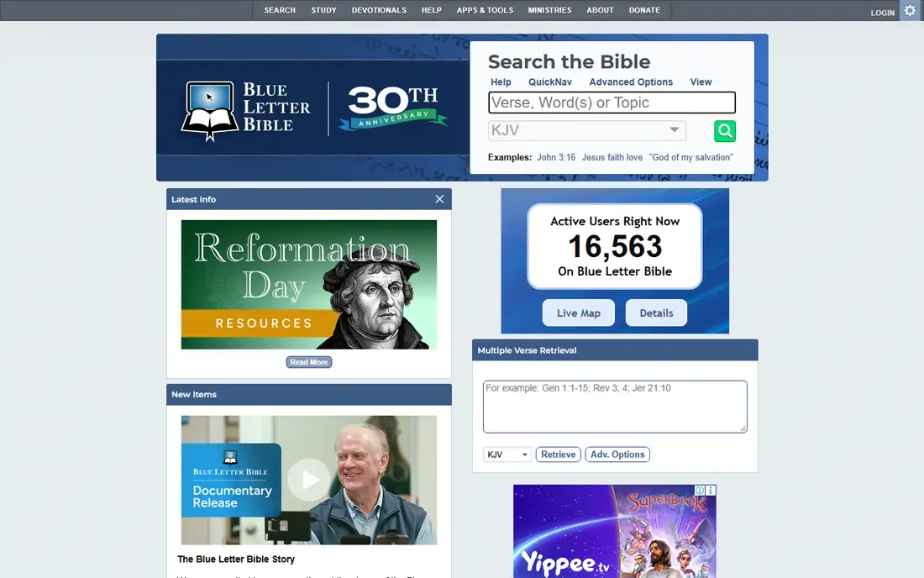This screenshot has height=578, width=924.
Task: Click the Multiple Verse Retrieval text area
Action: (615, 407)
